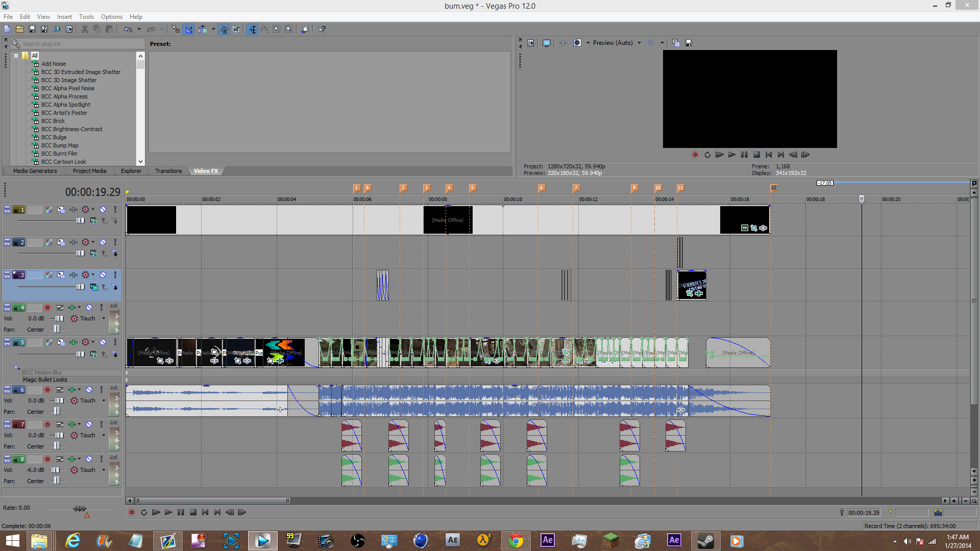Select BCC Cartoon Look plug-in
This screenshot has height=551, width=980.
pos(63,162)
